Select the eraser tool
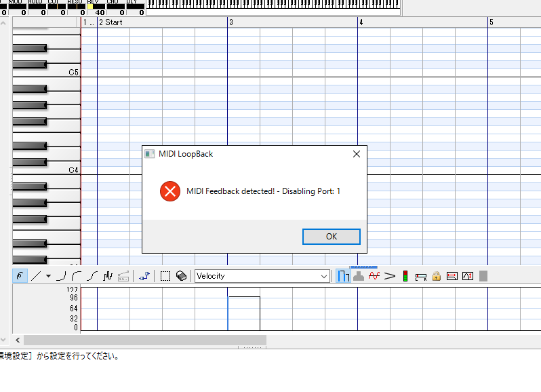Screen dimensions: 541x392 181,276
